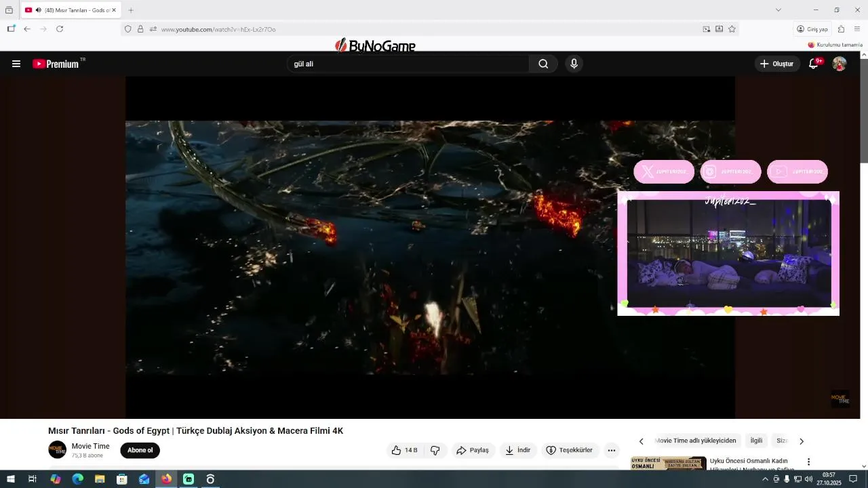
Task: Expand the list all tabs chevron
Action: click(x=778, y=9)
